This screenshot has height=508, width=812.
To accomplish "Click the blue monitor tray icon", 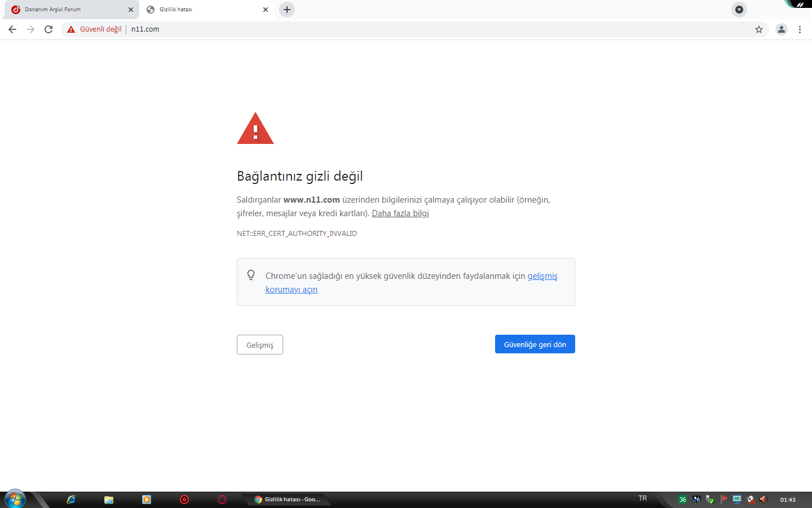I will point(737,500).
